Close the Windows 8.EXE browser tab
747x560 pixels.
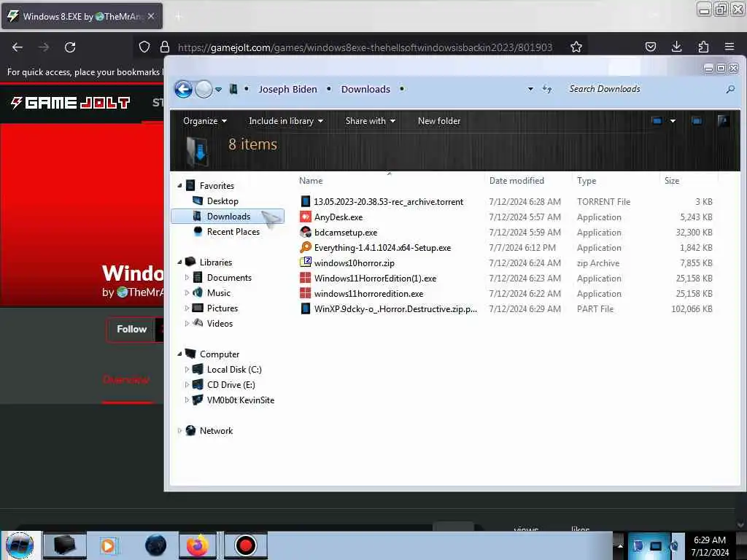pyautogui.click(x=151, y=16)
